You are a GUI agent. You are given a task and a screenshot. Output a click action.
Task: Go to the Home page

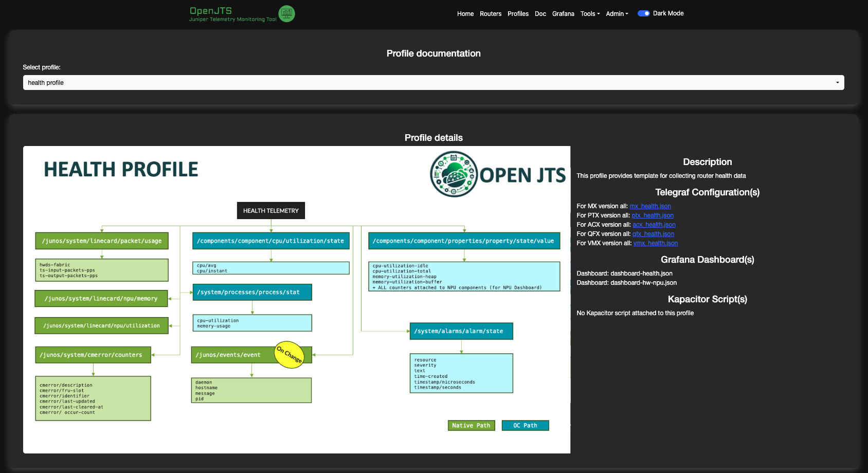point(465,14)
